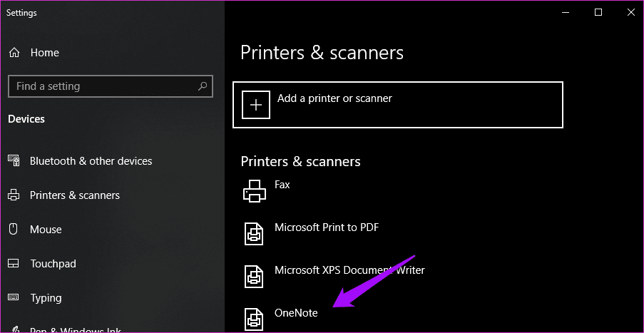Click the Printers & scanners sidebar icon
The height and width of the screenshot is (333, 644).
[14, 195]
